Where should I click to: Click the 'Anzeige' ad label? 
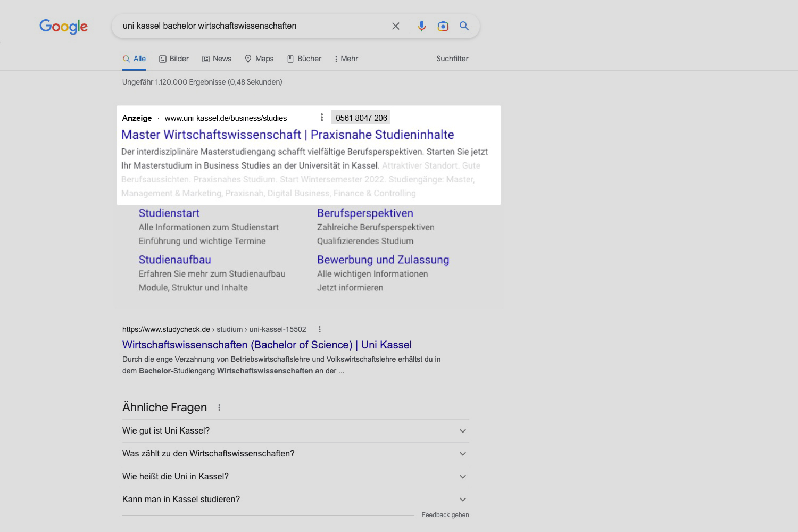point(137,118)
